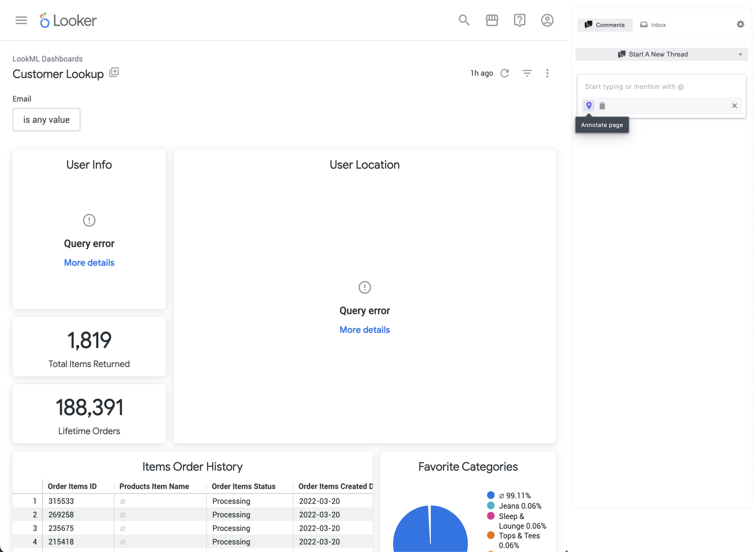The image size is (756, 552).
Task: Open the settings gear icon top right
Action: tap(741, 24)
